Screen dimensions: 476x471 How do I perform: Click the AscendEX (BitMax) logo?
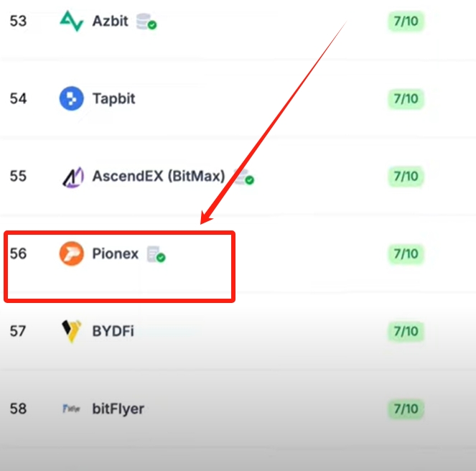73,177
